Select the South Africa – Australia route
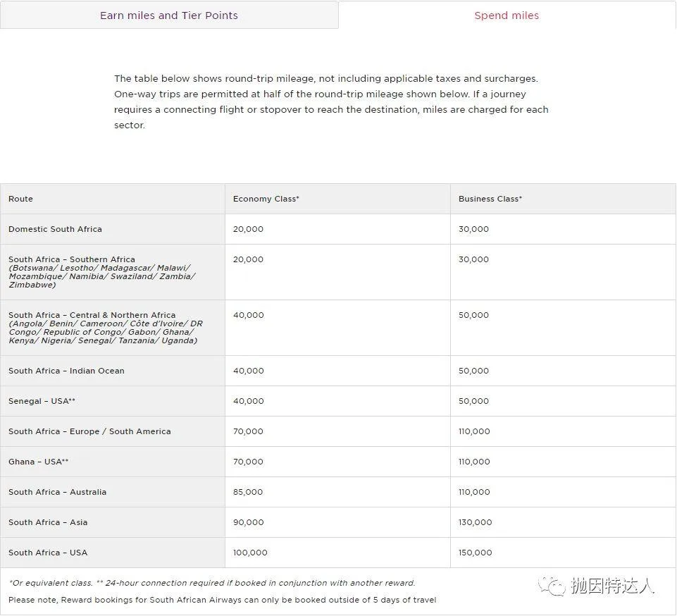This screenshot has height=616, width=677. click(x=57, y=492)
